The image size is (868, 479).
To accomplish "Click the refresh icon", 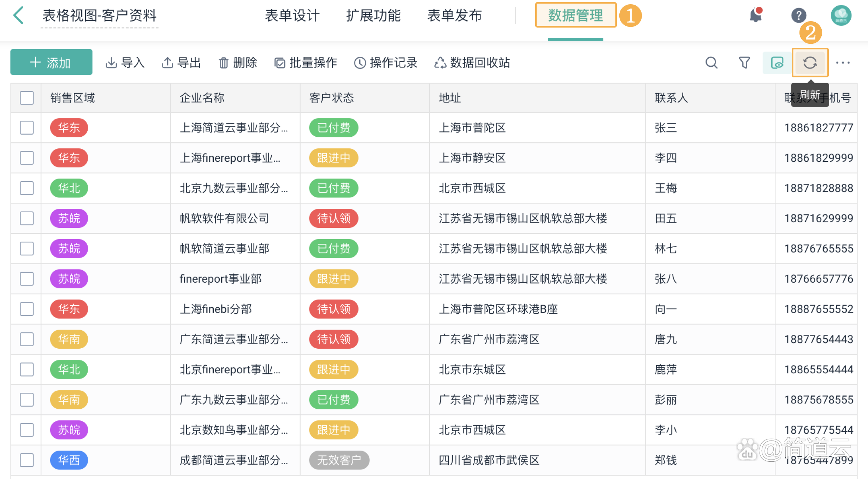I will 810,63.
